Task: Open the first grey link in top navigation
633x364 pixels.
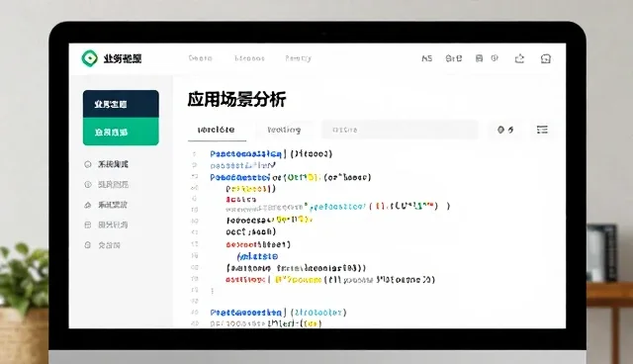Action: point(200,58)
